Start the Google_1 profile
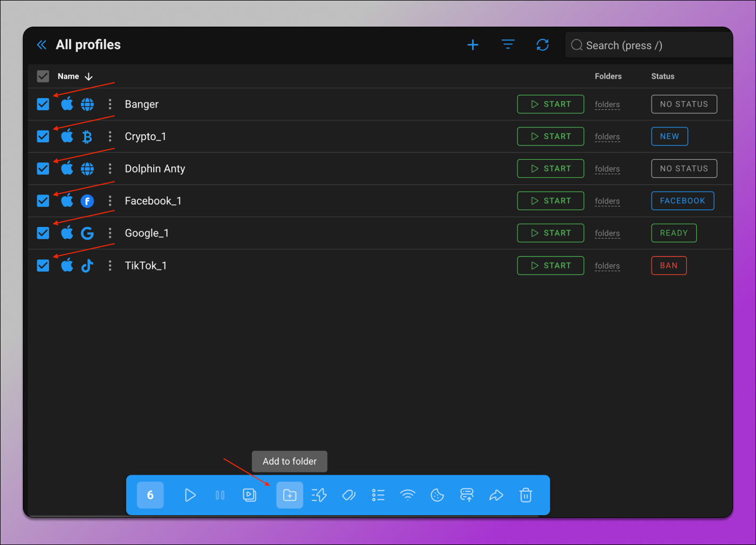The width and height of the screenshot is (756, 545). [x=550, y=233]
